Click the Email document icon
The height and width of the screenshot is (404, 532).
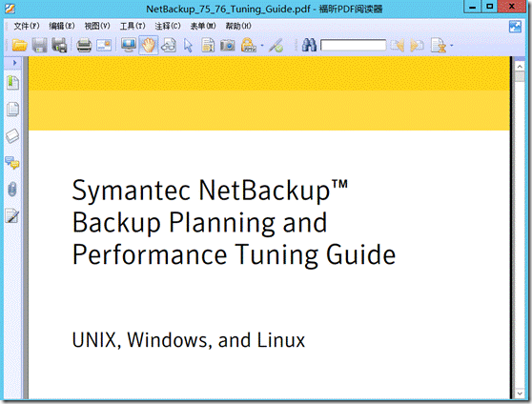104,45
